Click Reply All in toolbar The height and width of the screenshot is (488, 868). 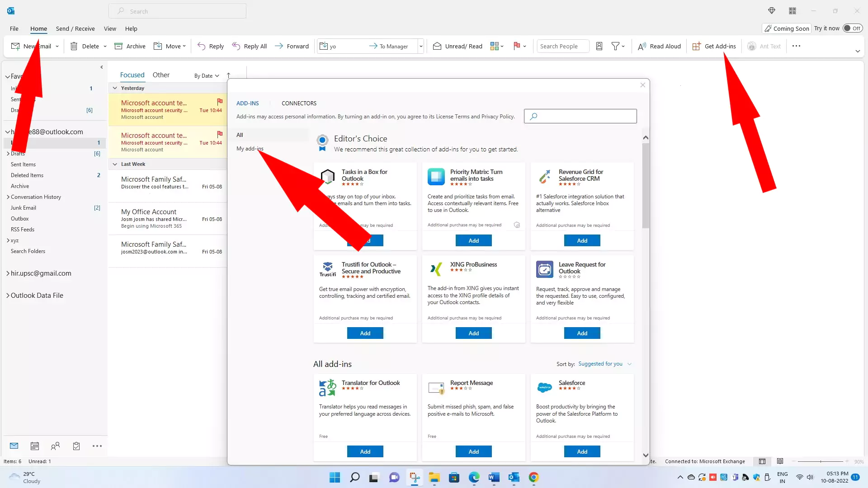[249, 46]
